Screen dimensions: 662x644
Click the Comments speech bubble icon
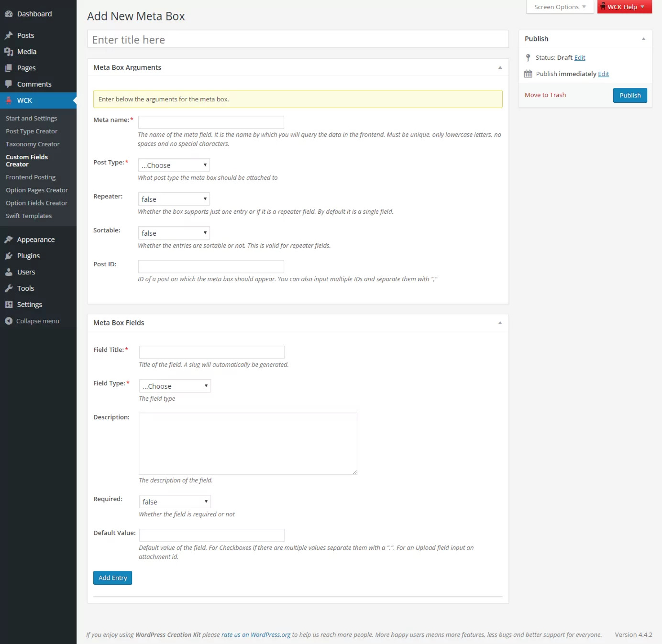(x=9, y=84)
